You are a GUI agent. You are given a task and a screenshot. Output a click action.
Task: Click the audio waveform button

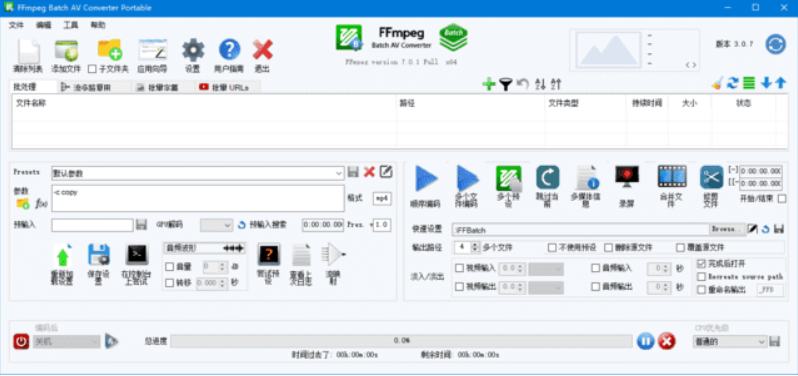[x=204, y=248]
